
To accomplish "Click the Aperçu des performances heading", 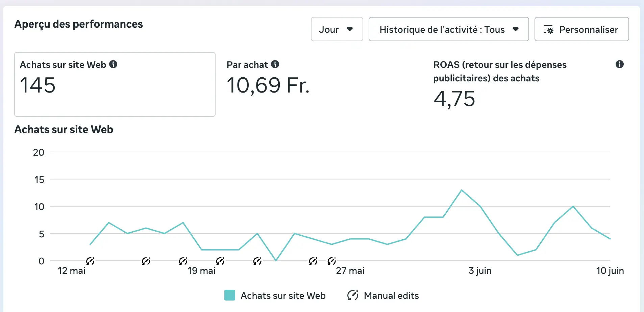I will click(x=79, y=24).
